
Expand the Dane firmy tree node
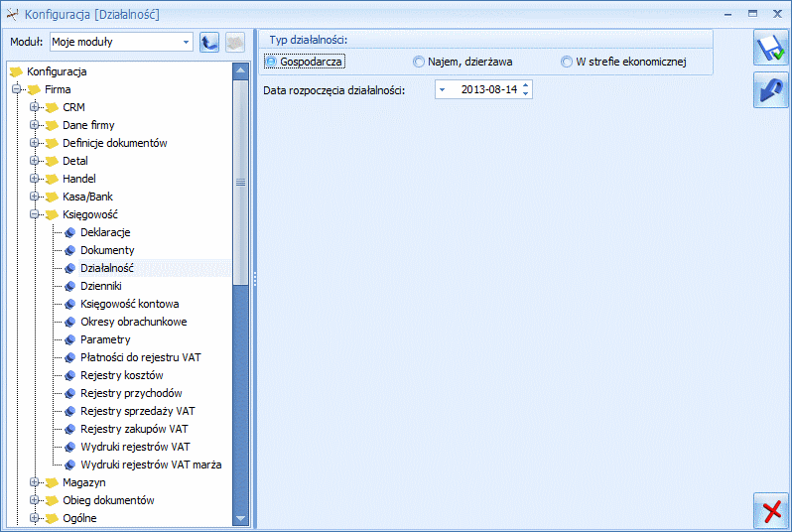click(35, 125)
